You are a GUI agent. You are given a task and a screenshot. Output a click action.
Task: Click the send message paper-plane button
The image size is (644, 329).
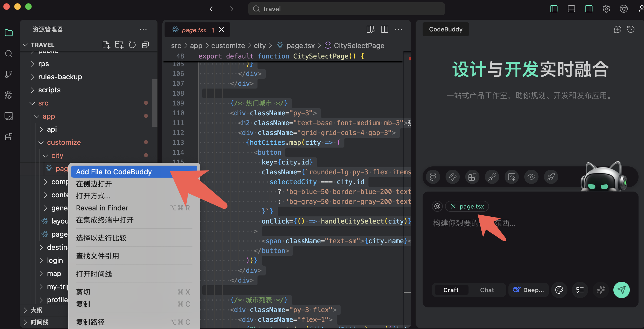[x=621, y=290]
